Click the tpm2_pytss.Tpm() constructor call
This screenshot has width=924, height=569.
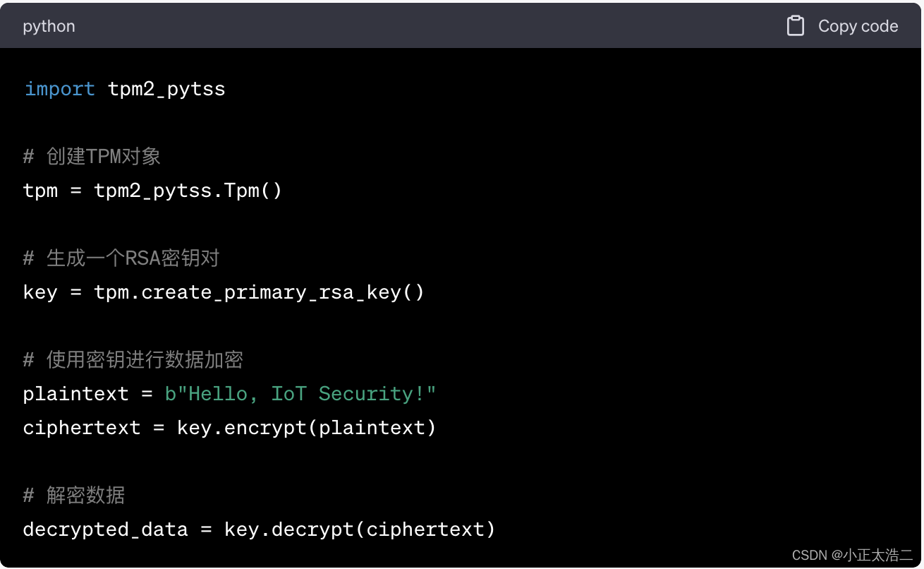point(188,191)
